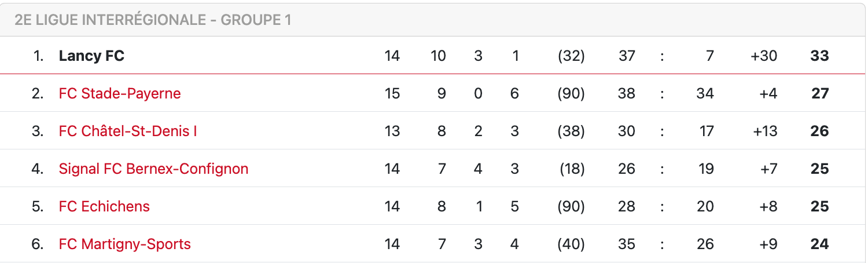Click Lancy FC's +30 goal difference
The width and height of the screenshot is (868, 263).
pos(764,56)
